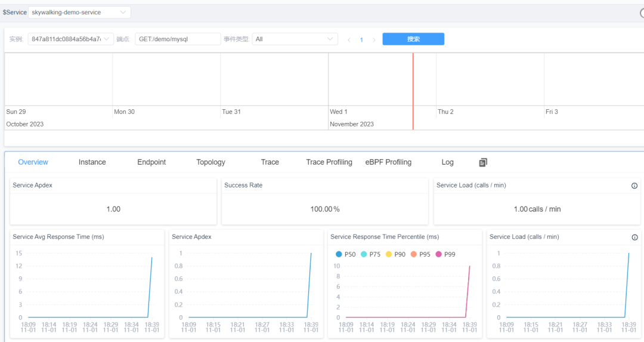Click Sun 29 on the timeline

point(16,112)
